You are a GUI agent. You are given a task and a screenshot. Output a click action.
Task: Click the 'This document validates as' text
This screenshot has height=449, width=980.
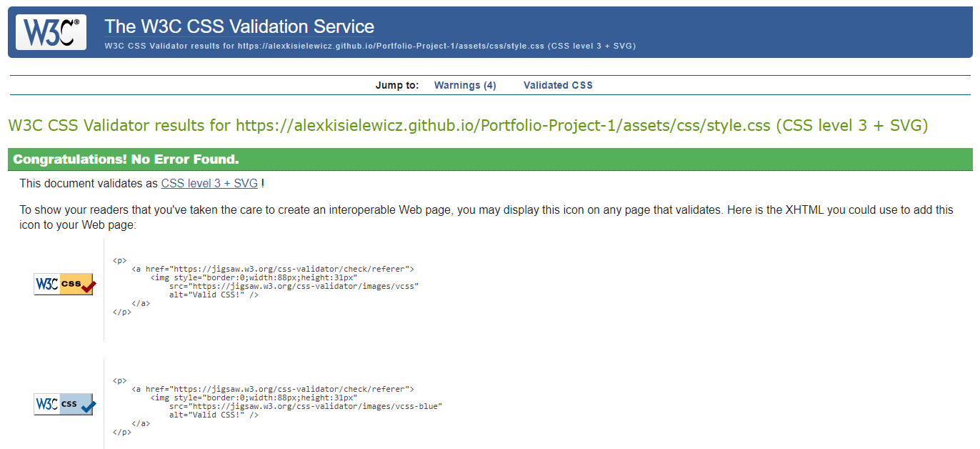(x=89, y=183)
